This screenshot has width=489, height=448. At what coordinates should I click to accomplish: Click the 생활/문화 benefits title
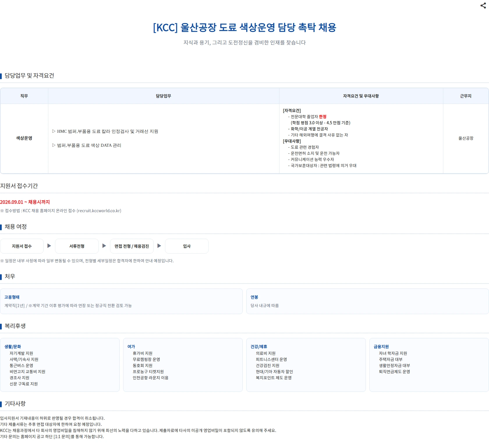click(x=13, y=347)
